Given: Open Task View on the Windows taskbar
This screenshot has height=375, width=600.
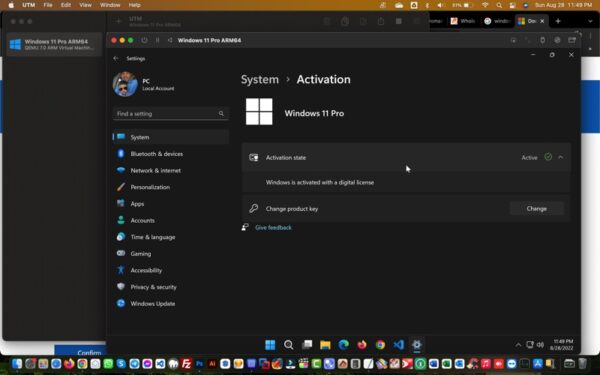Looking at the screenshot, I should click(x=307, y=345).
